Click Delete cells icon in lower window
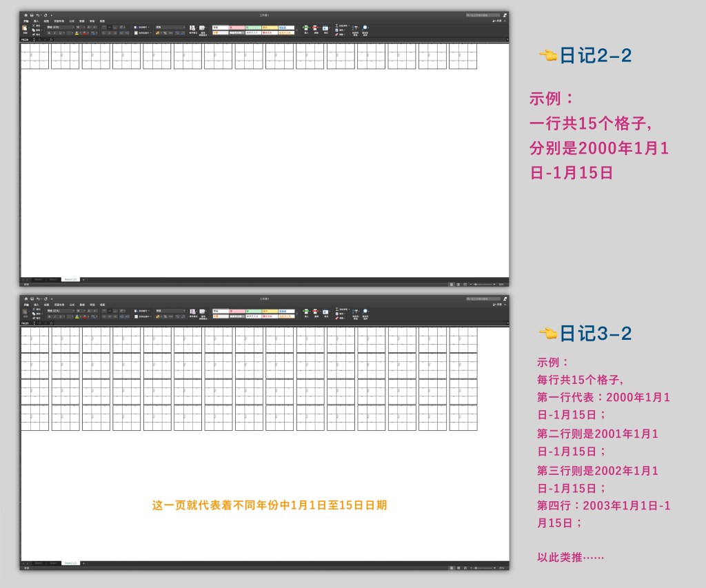Viewport: 706px width, 588px height. (x=315, y=312)
